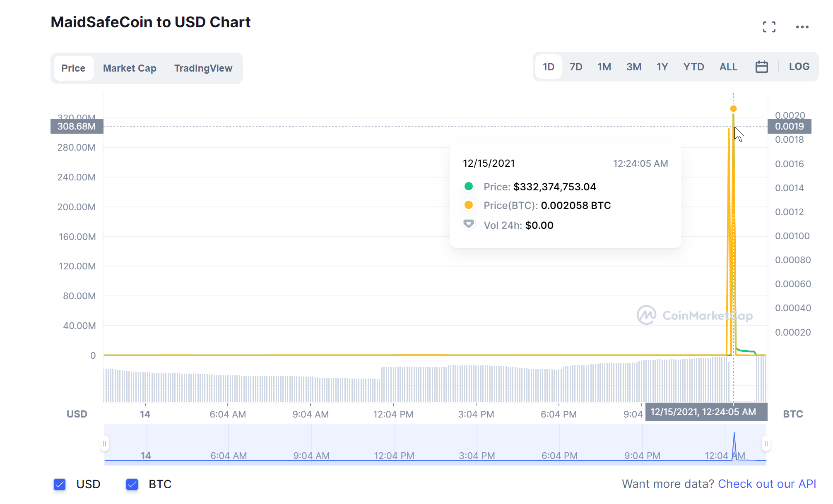Toggle the USD checkbox
The image size is (833, 504).
[x=60, y=484]
